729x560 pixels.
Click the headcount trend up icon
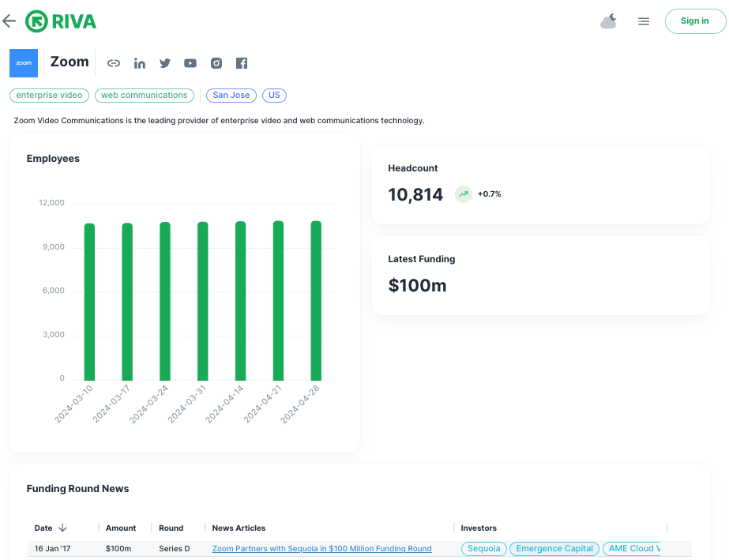tap(464, 194)
